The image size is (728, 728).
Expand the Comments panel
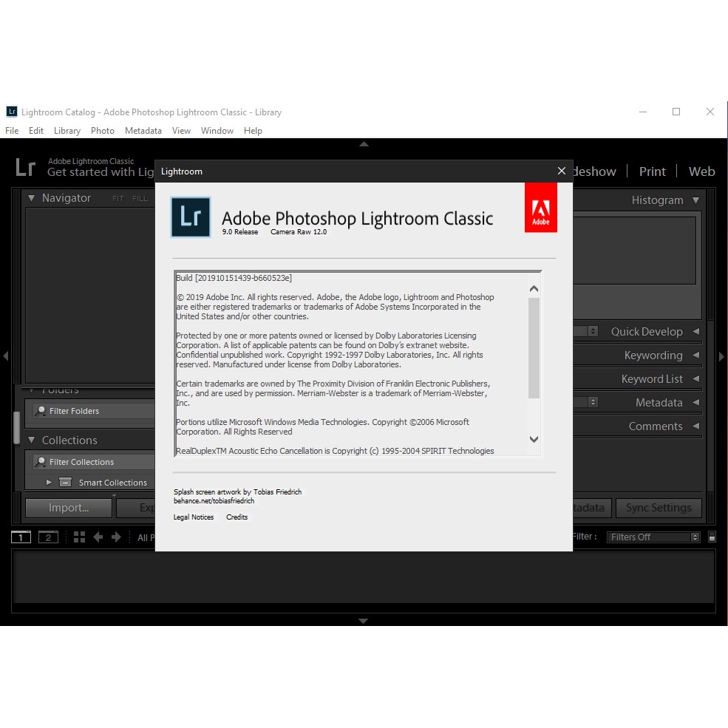(x=695, y=426)
